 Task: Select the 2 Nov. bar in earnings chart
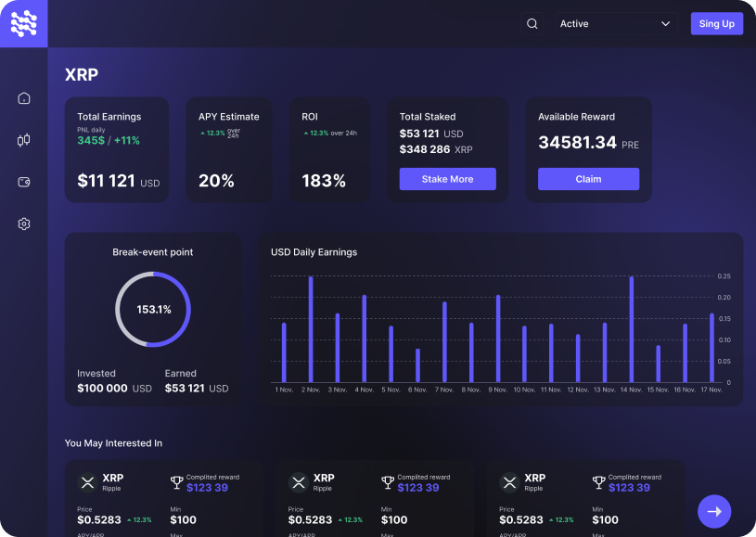point(311,329)
